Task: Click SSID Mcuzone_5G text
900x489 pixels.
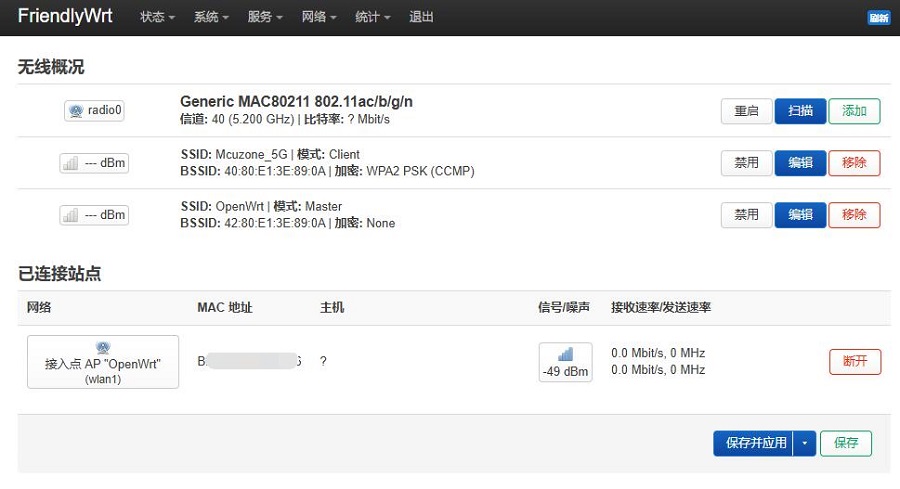Action: [234, 154]
